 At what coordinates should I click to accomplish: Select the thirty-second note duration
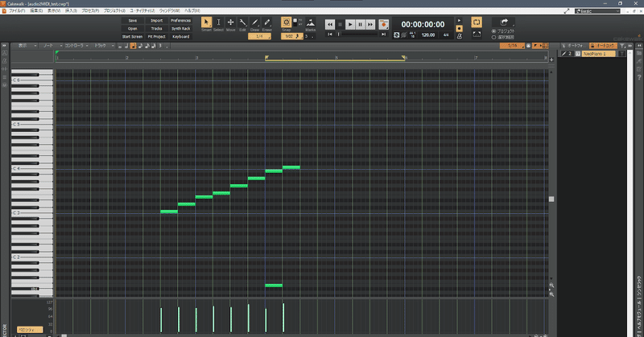153,46
